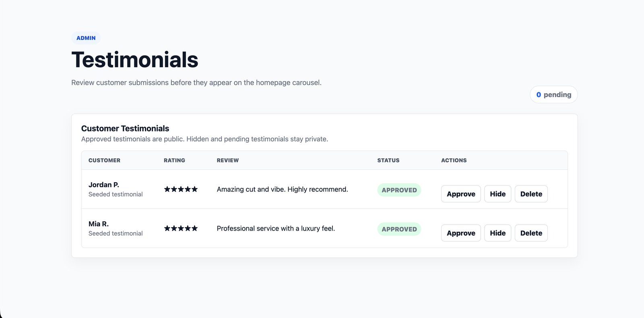This screenshot has width=644, height=318.
Task: Click the customer name Jordan P.
Action: 104,185
